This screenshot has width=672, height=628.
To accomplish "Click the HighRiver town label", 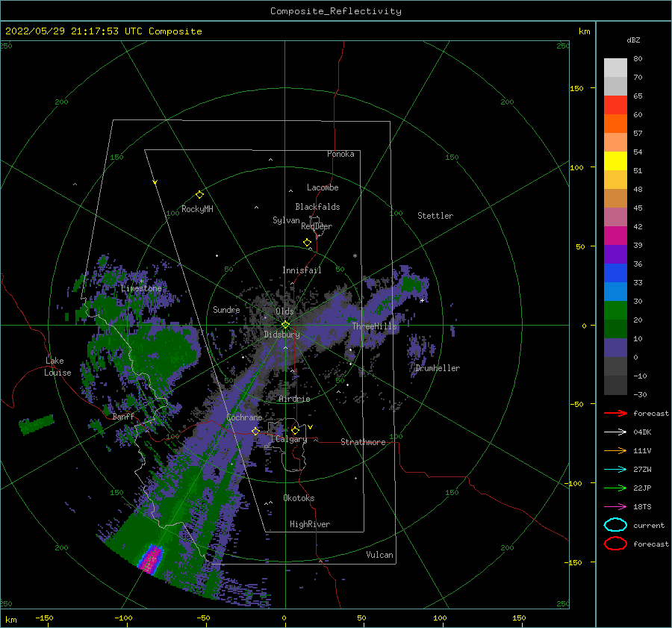I will tap(310, 524).
